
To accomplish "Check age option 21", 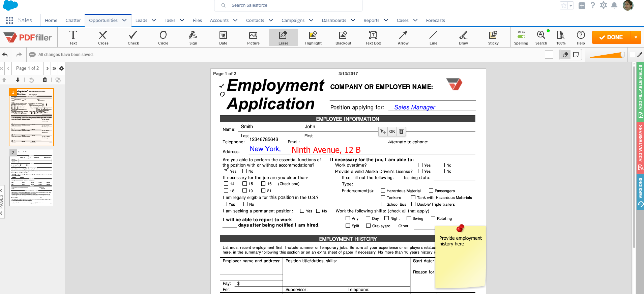I will click(x=263, y=190).
